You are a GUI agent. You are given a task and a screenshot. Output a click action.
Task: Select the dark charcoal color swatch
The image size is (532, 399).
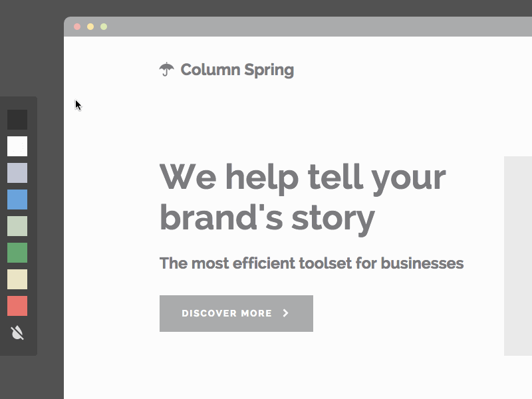(x=17, y=120)
